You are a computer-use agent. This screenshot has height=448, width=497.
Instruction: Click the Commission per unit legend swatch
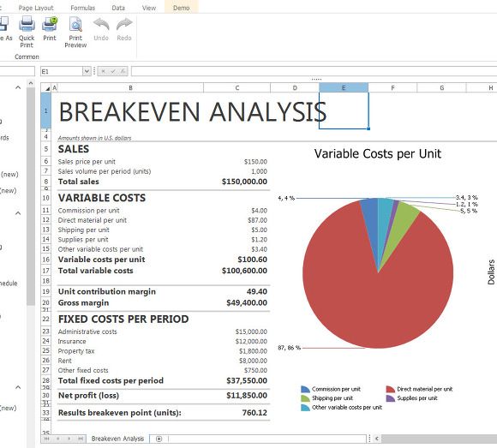coord(305,389)
